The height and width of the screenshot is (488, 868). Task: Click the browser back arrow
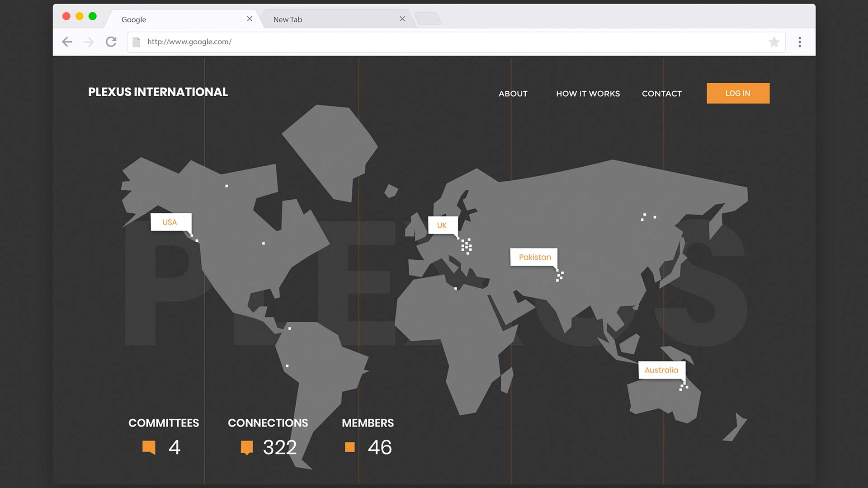(x=67, y=42)
